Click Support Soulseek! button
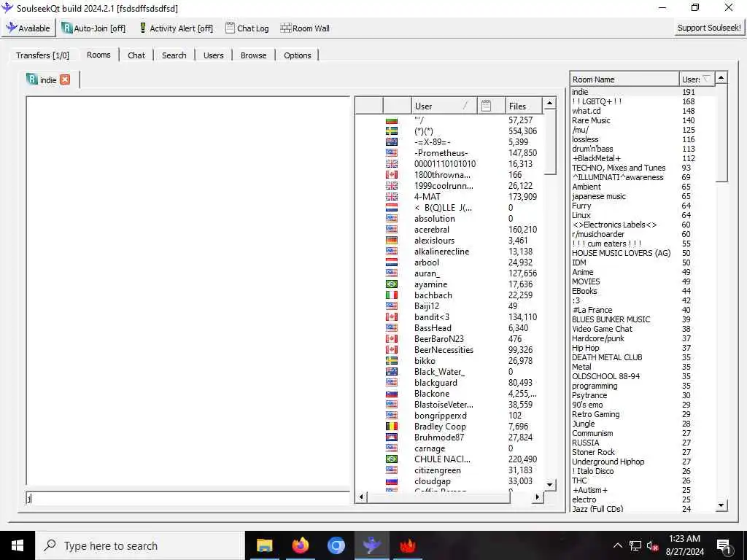This screenshot has height=560, width=747. pos(709,28)
